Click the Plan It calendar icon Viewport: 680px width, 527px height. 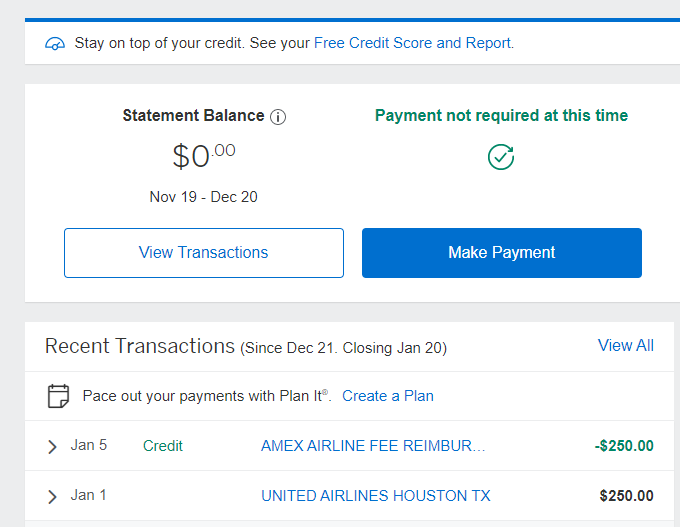tap(58, 396)
